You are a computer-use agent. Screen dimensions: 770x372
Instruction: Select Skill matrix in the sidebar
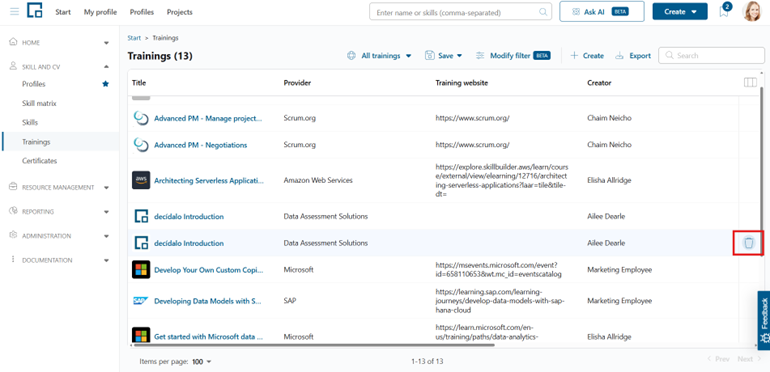(39, 104)
